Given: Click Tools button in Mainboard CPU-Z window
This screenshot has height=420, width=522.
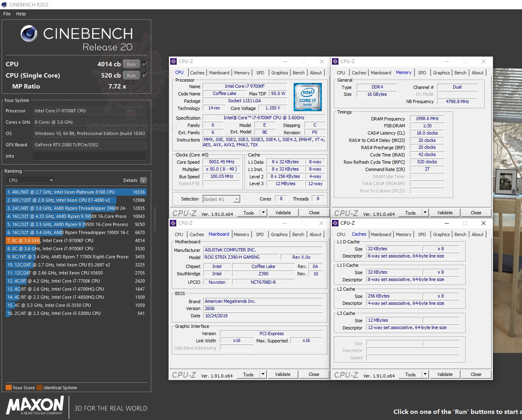Looking at the screenshot, I should [x=248, y=374].
